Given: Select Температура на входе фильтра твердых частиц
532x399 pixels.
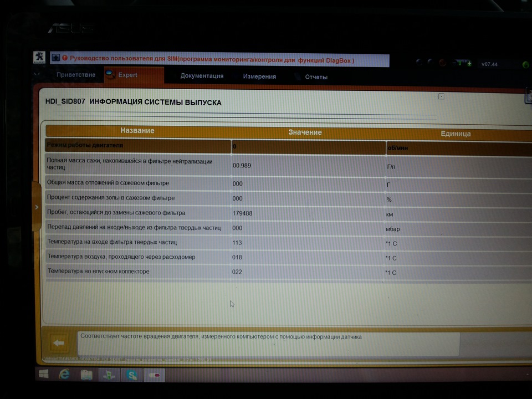Looking at the screenshot, I should point(288,243).
